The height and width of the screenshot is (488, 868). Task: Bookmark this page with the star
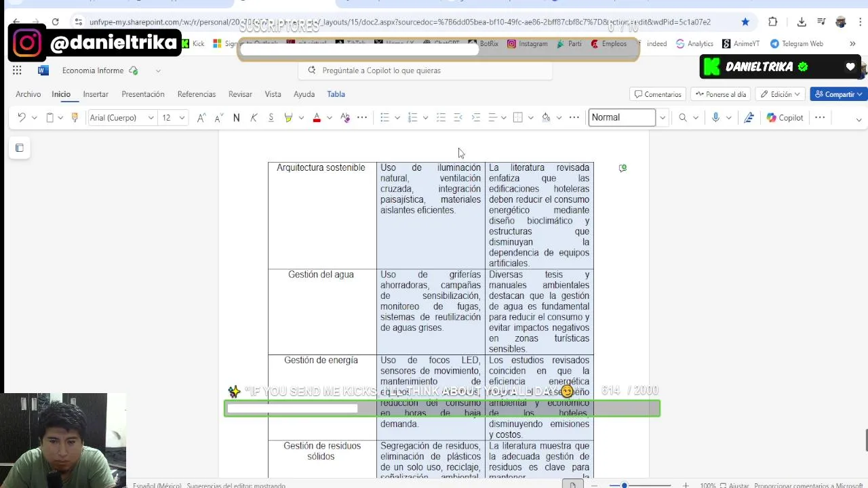745,22
